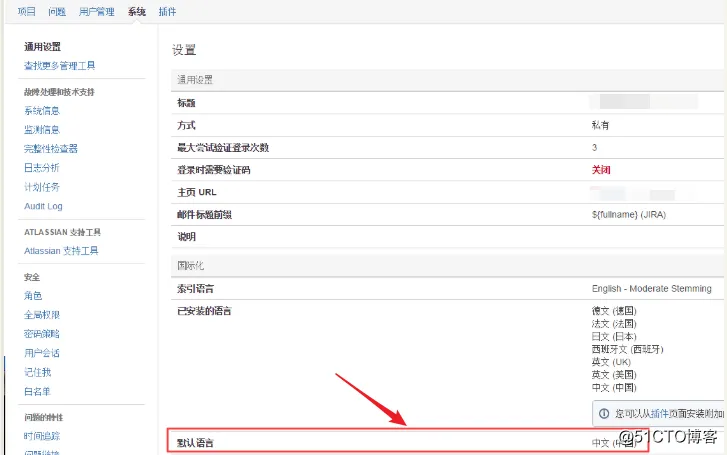Click the 国际化 section header
The width and height of the screenshot is (727, 455).
[x=191, y=266]
